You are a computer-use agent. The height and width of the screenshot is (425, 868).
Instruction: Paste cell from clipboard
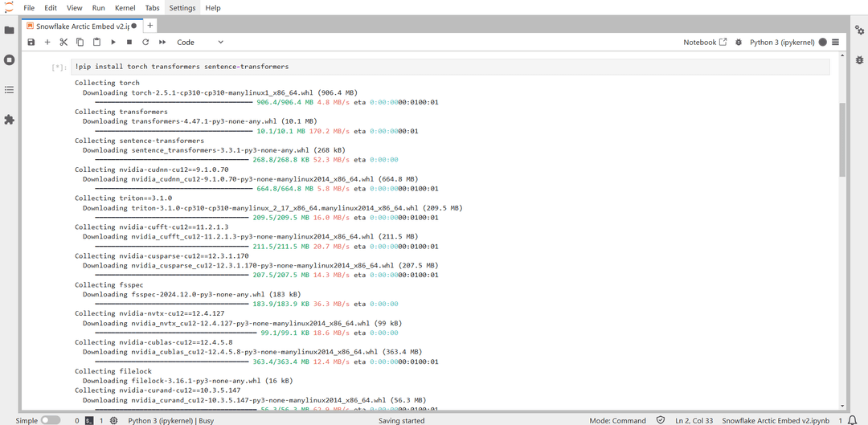click(97, 42)
